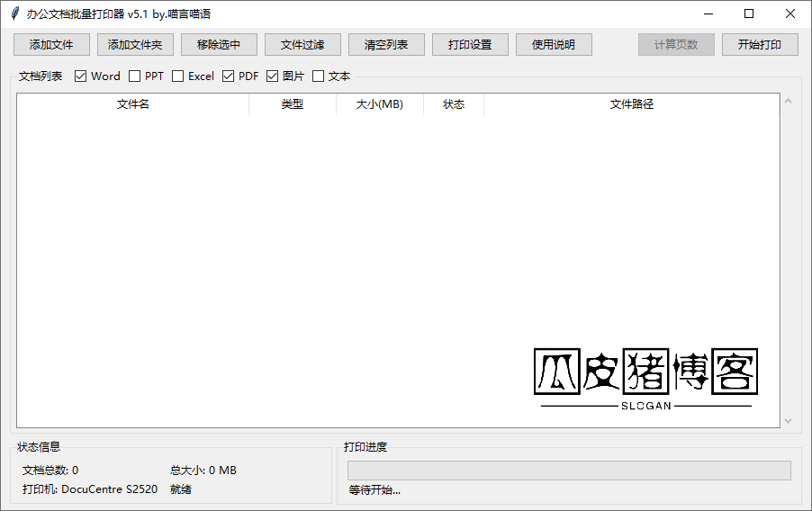The image size is (812, 511).
Task: Sort by the 文件名 column header
Action: pyautogui.click(x=133, y=104)
